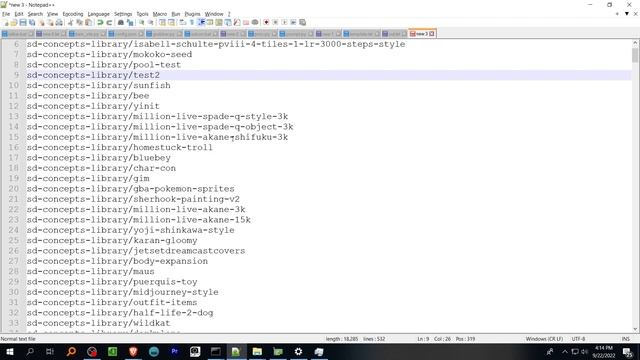The height and width of the screenshot is (360, 640).
Task: Open the Plugins menu
Action: click(192, 14)
